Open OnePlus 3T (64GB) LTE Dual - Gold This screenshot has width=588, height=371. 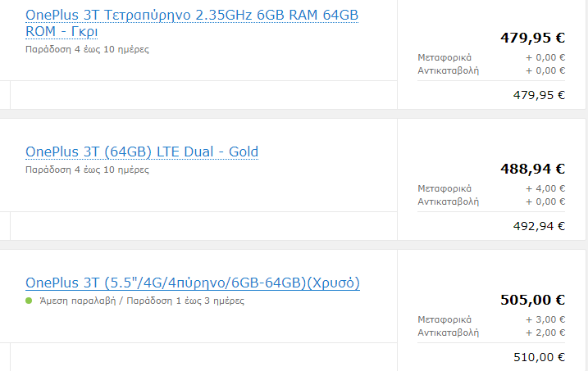[142, 152]
